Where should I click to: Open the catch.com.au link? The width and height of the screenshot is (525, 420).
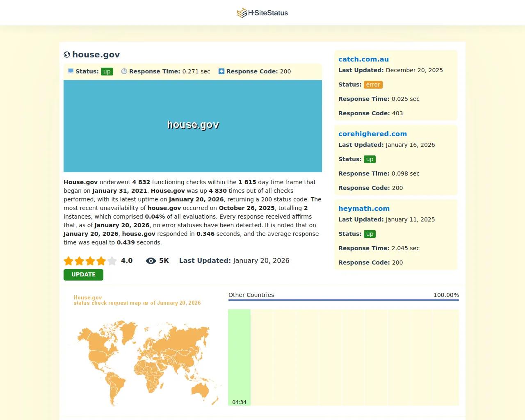(363, 59)
